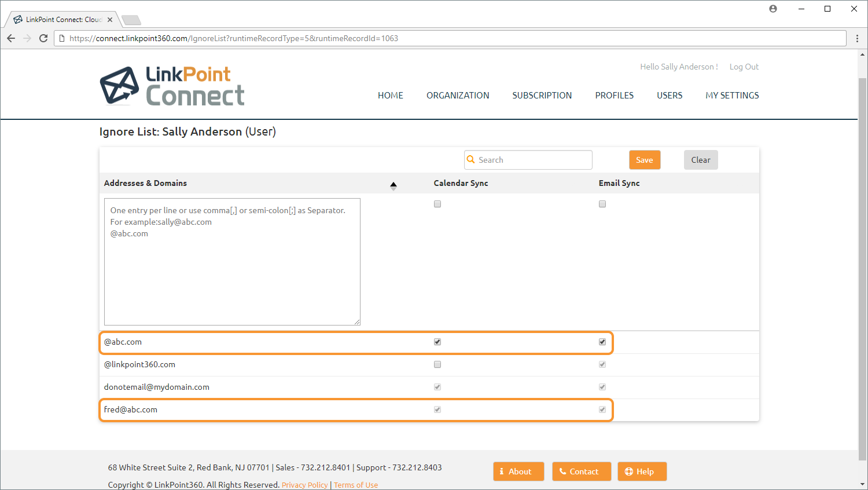Click the LinkPoint Connect logo
This screenshot has width=868, height=490.
coord(172,86)
